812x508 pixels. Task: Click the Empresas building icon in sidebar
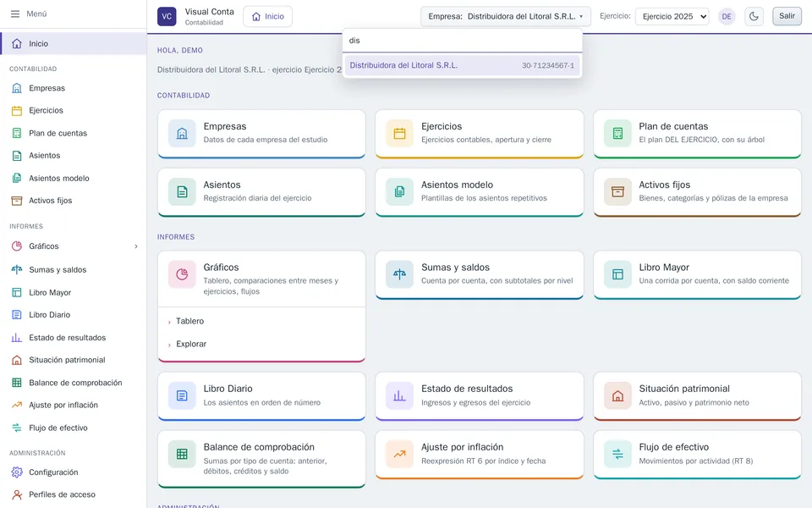(x=17, y=88)
